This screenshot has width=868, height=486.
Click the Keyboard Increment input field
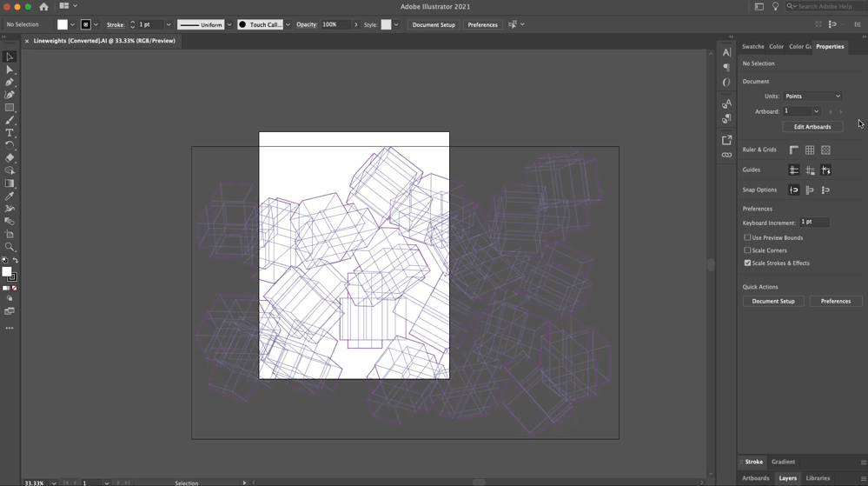[x=814, y=223]
